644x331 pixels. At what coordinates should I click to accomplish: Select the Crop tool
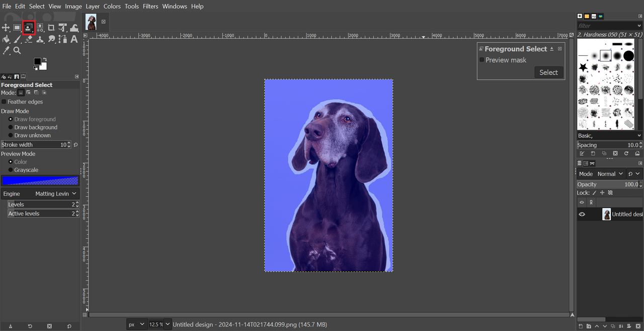click(51, 28)
